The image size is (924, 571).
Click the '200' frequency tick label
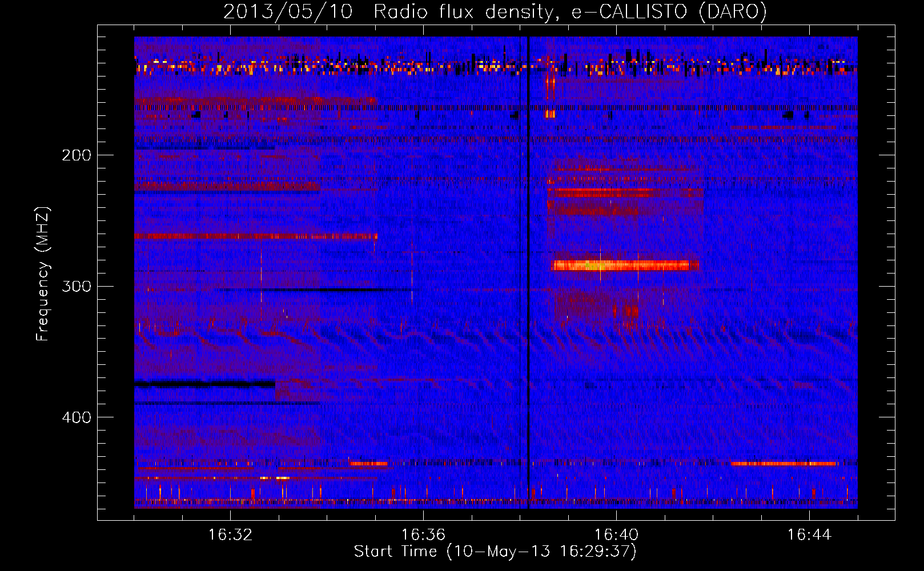(x=77, y=155)
